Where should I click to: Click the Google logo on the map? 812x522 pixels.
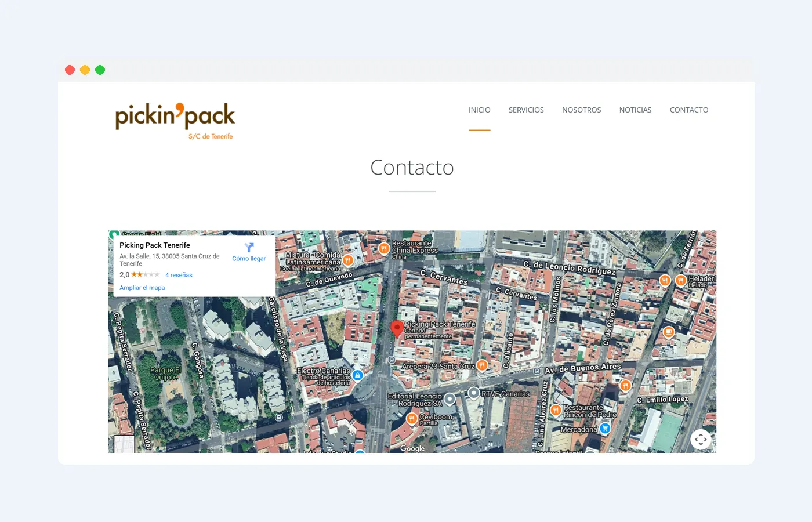click(412, 448)
